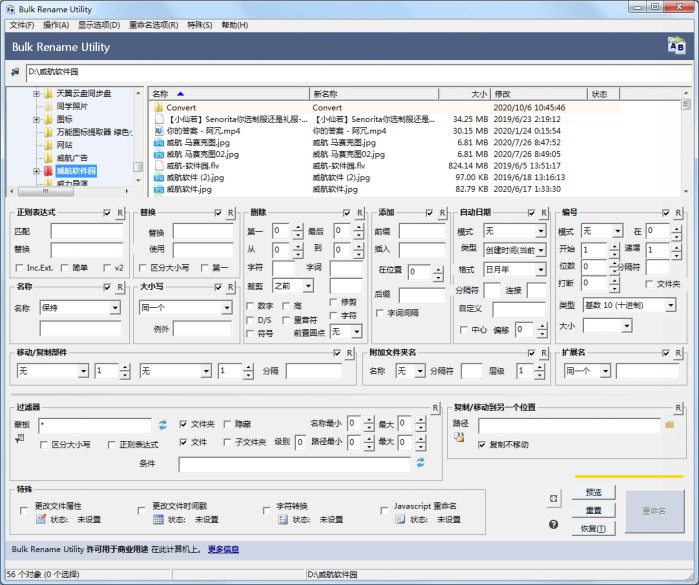The height and width of the screenshot is (585, 699).
Task: Click the JPG icon for 威航 马赛克图.jpg
Action: click(158, 143)
